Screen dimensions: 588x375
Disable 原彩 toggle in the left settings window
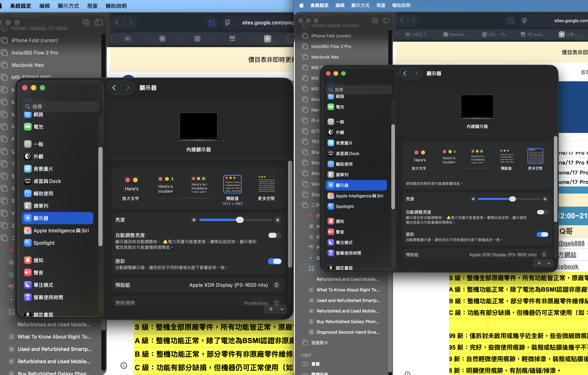pyautogui.click(x=274, y=261)
